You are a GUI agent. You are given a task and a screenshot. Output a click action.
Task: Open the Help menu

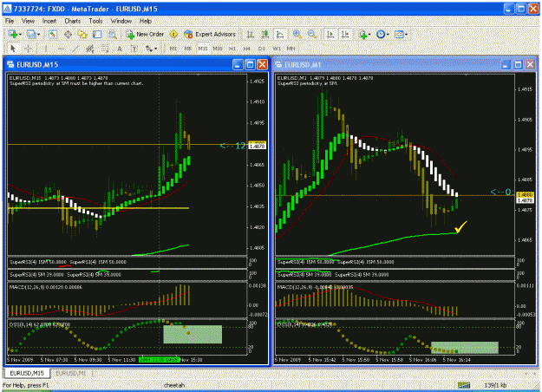pos(146,21)
